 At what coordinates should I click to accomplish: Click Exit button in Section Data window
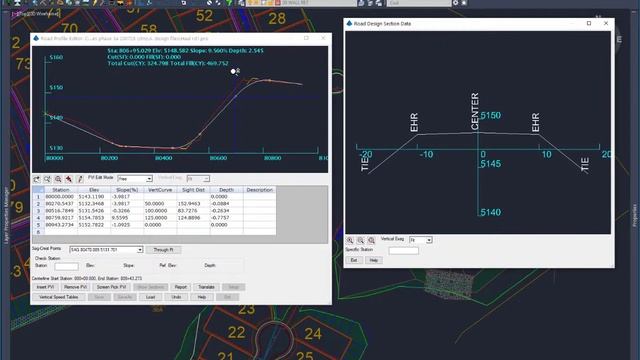point(354,260)
